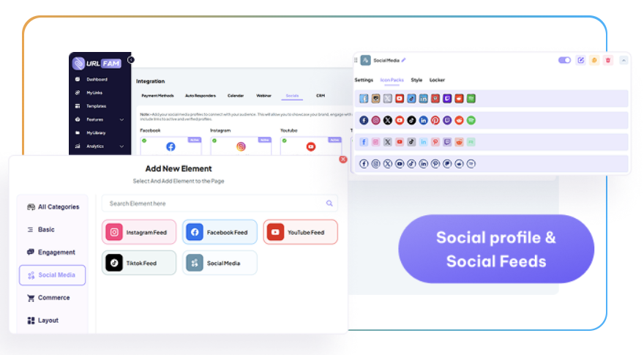
Task: Select the blue round LinkedIn icon
Action: click(424, 120)
